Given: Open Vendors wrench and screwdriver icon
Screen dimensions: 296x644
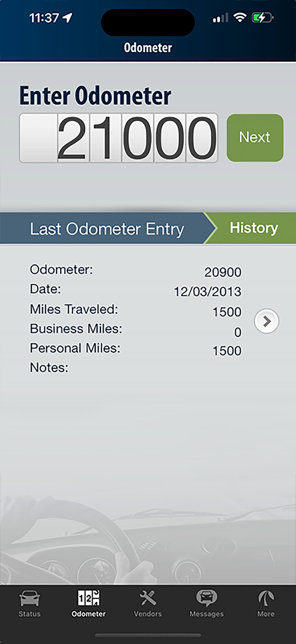Looking at the screenshot, I should tap(148, 598).
